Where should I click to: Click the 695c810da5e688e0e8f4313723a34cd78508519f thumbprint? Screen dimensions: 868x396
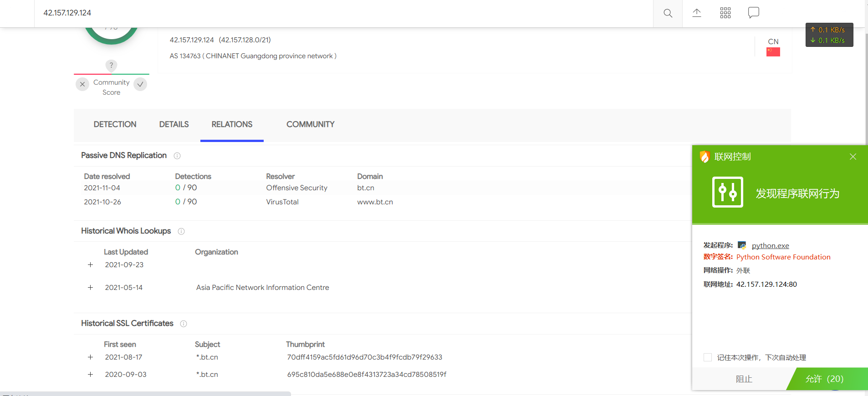(367, 374)
